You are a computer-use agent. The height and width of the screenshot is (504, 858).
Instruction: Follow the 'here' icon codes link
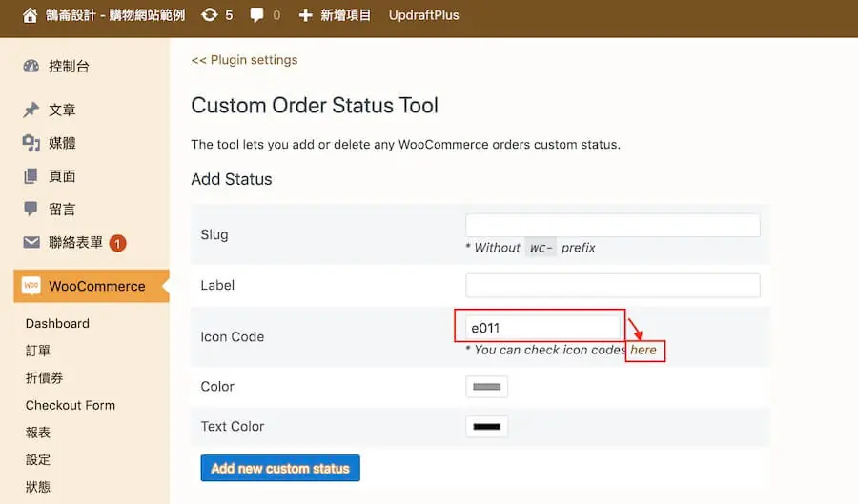(643, 350)
